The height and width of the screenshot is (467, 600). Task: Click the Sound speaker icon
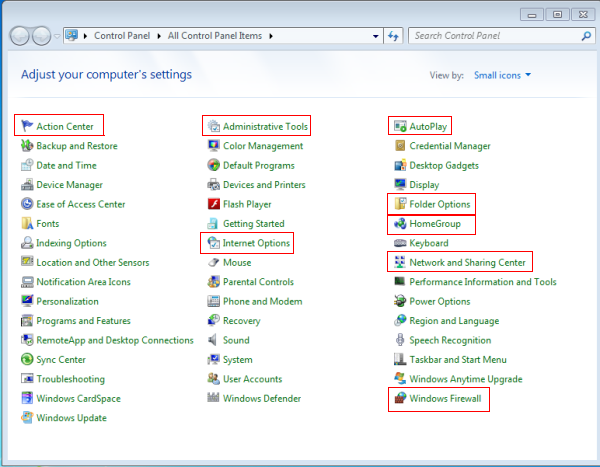coord(214,340)
